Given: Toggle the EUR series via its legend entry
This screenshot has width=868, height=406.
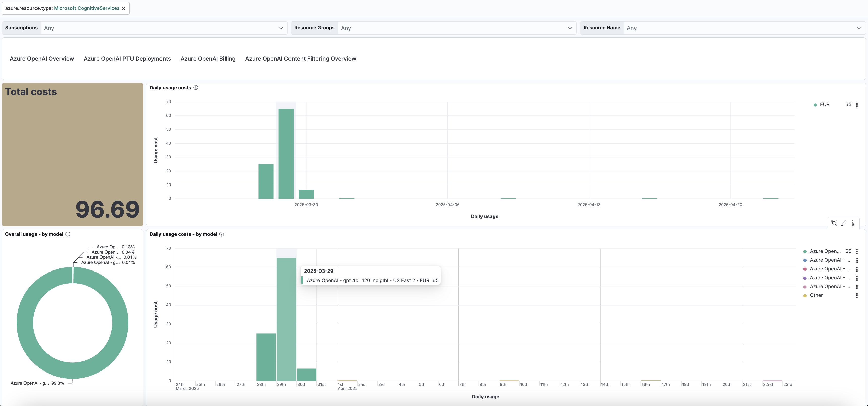Looking at the screenshot, I should (x=824, y=105).
